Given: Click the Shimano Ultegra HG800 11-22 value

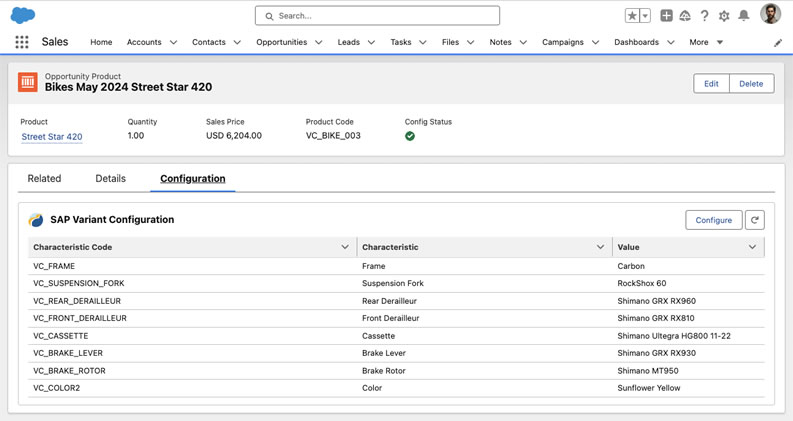Looking at the screenshot, I should tap(674, 336).
